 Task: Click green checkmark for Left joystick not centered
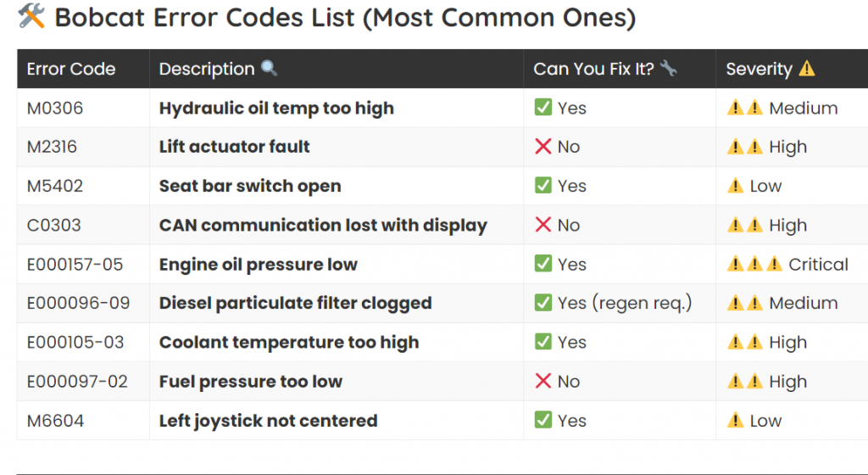[x=543, y=421]
